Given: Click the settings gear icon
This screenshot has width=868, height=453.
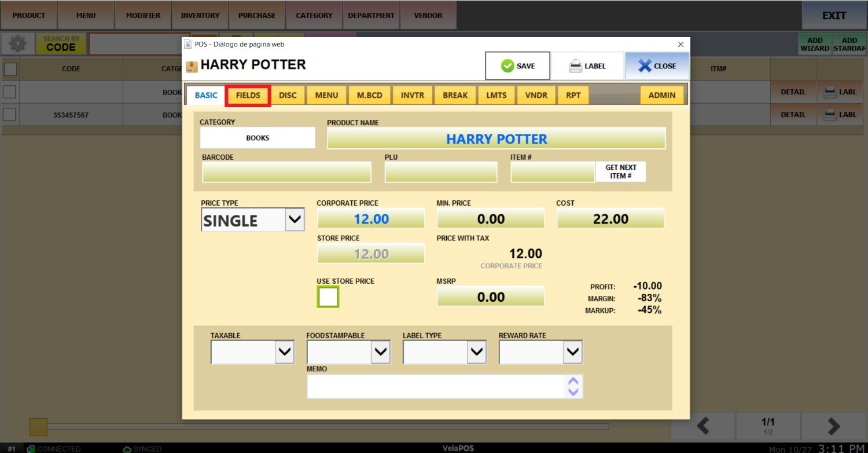Looking at the screenshot, I should [18, 44].
